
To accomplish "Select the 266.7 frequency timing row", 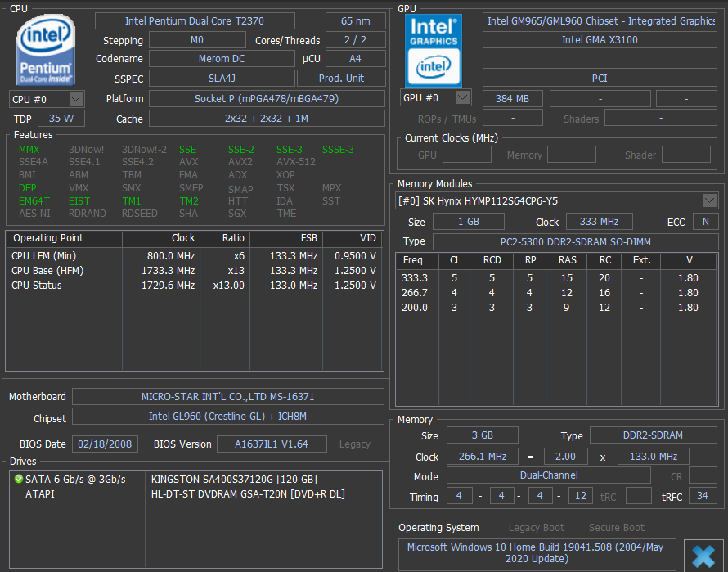I will (556, 293).
